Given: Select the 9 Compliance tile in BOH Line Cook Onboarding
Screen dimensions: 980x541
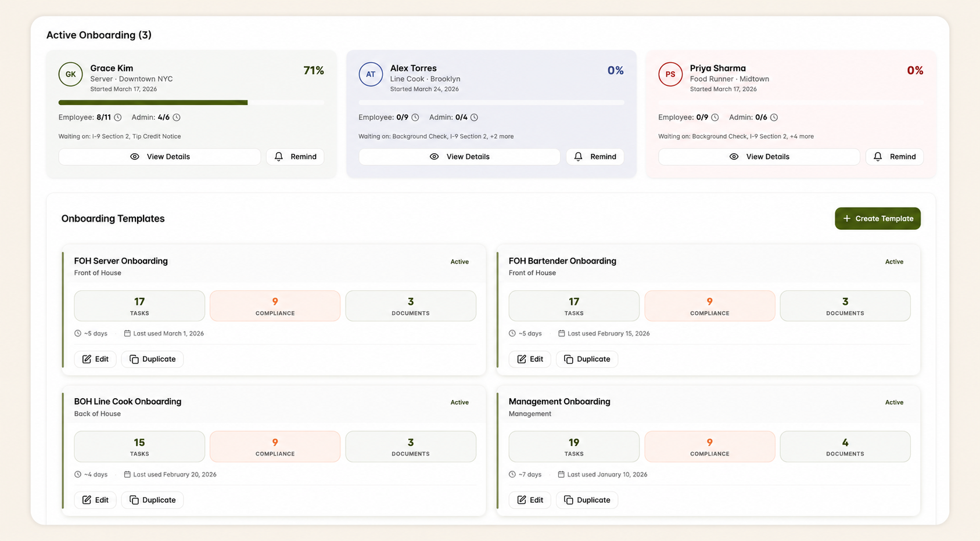Looking at the screenshot, I should tap(275, 446).
